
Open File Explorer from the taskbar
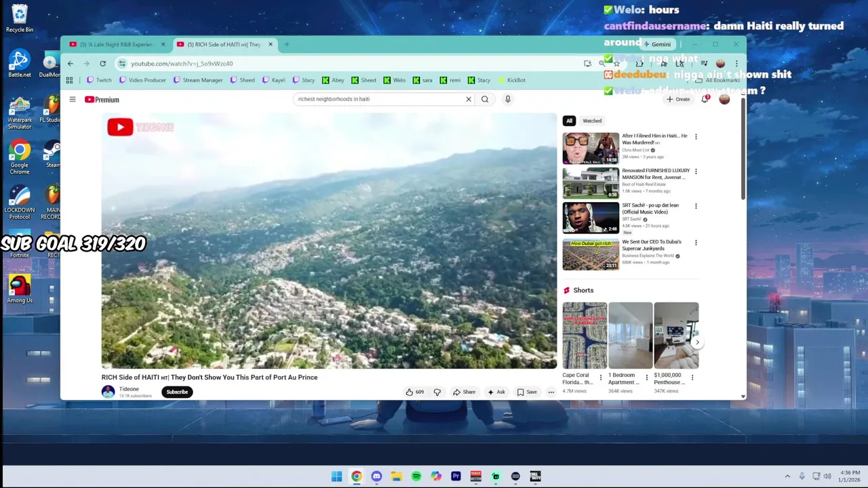point(396,476)
